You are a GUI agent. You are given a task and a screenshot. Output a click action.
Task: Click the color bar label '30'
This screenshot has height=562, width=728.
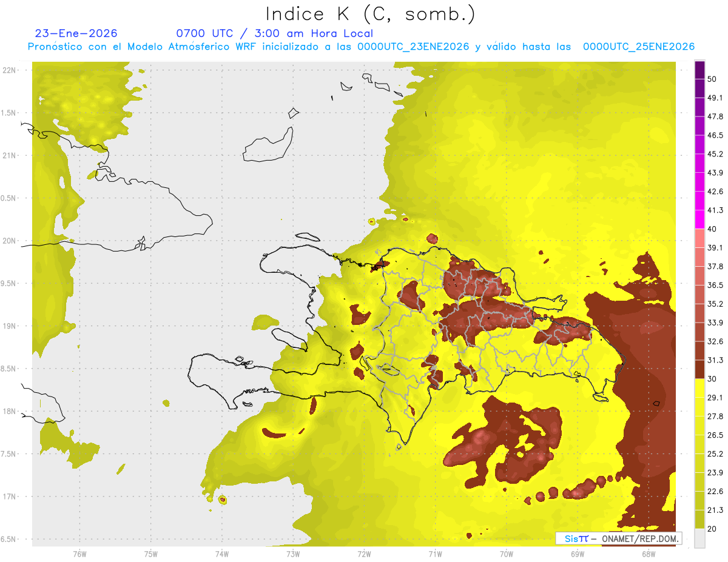tap(712, 379)
